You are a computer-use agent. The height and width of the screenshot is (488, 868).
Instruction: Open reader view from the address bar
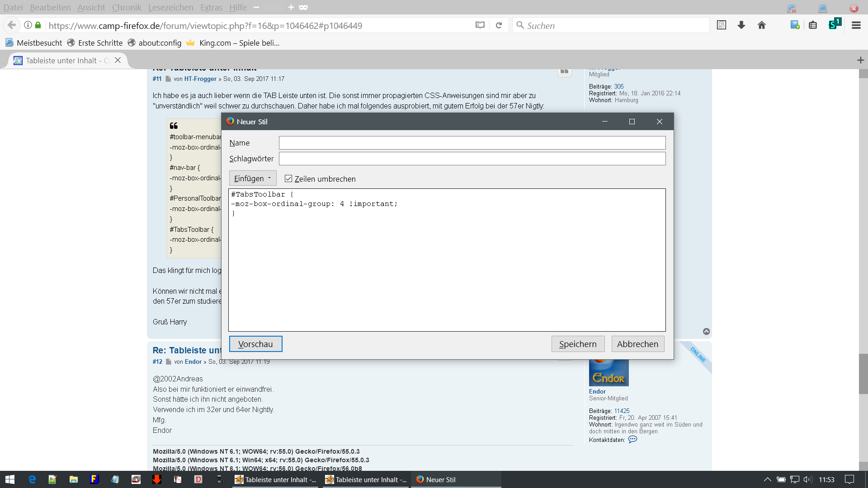[480, 25]
